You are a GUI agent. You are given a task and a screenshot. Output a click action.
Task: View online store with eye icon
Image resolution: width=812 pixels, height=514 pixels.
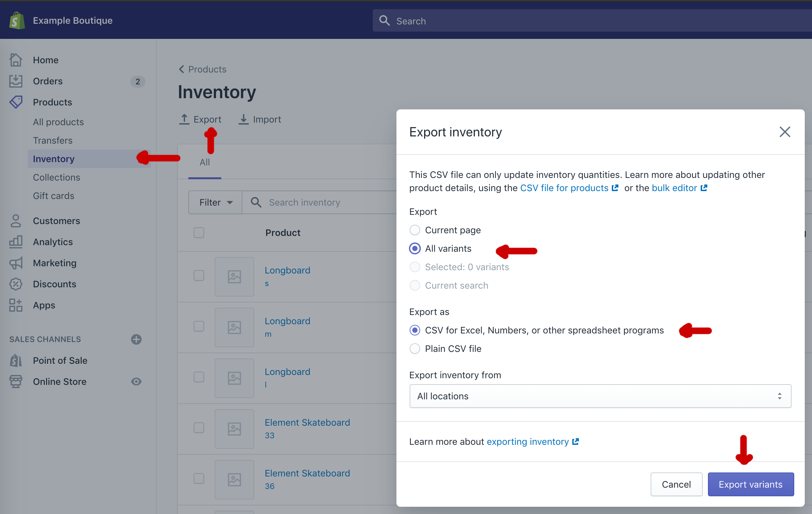[136, 381]
